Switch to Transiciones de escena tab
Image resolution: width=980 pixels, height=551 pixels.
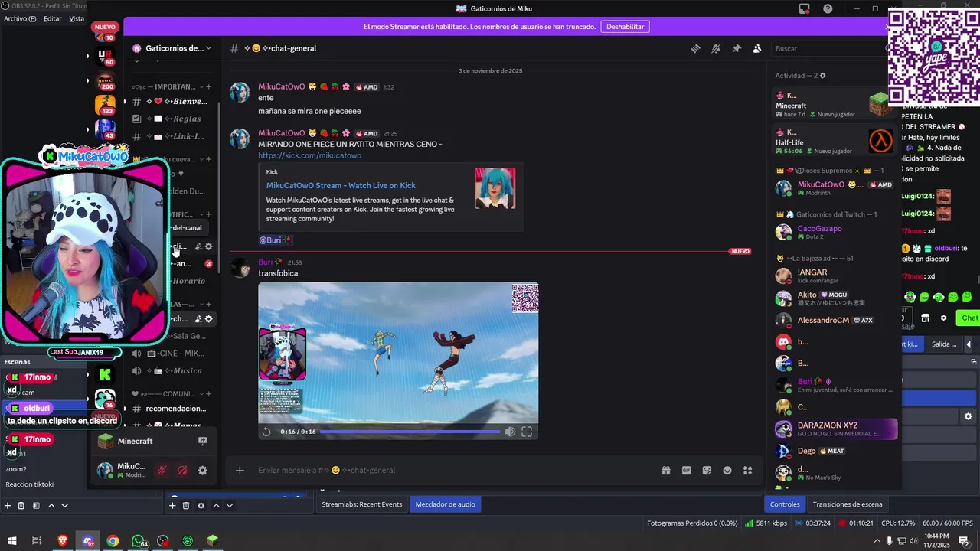pos(848,504)
